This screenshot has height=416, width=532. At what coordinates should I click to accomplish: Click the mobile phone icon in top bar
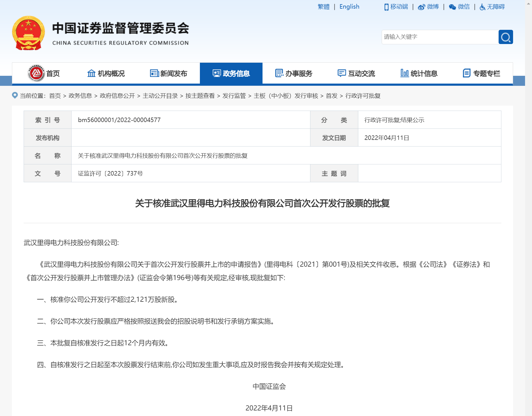click(x=386, y=7)
